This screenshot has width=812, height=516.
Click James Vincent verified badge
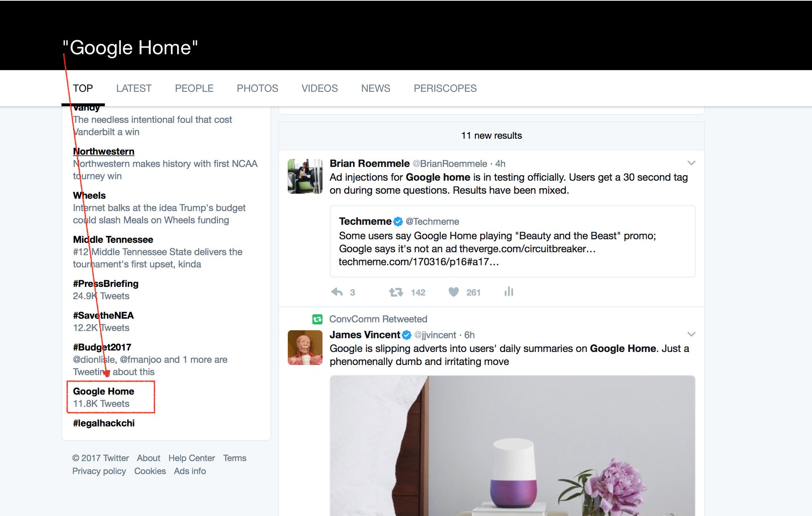(x=406, y=335)
